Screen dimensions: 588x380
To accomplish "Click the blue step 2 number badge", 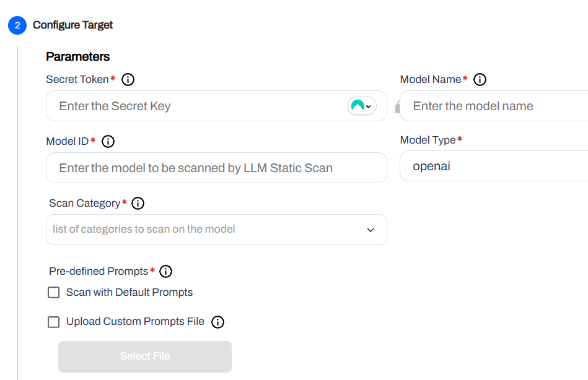I will 17,25.
